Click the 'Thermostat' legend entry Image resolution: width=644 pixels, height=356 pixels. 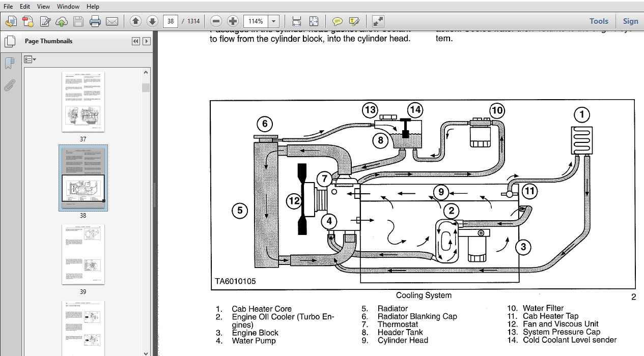(398, 324)
